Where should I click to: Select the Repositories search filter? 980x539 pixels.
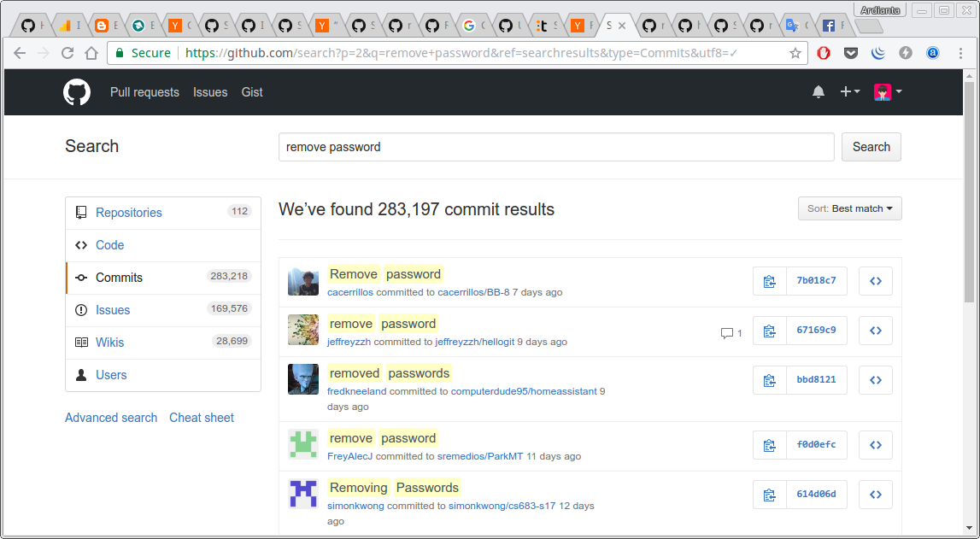tap(129, 213)
